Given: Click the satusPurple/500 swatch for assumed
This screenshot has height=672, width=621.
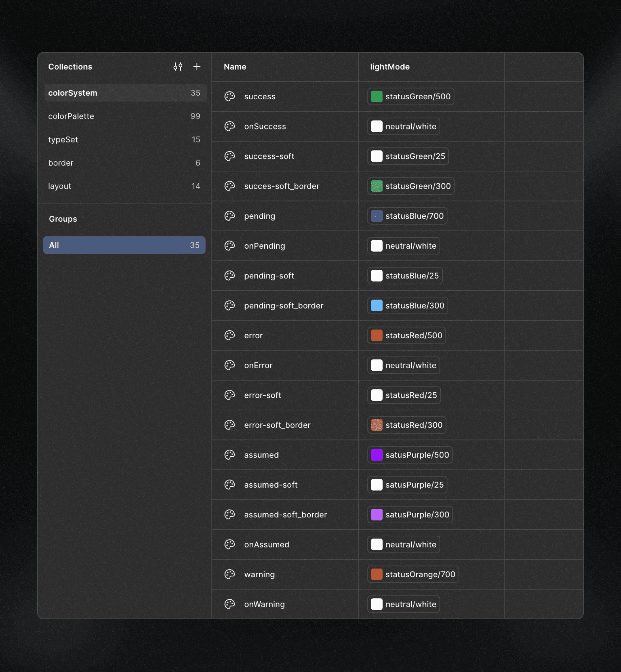Looking at the screenshot, I should [x=410, y=455].
